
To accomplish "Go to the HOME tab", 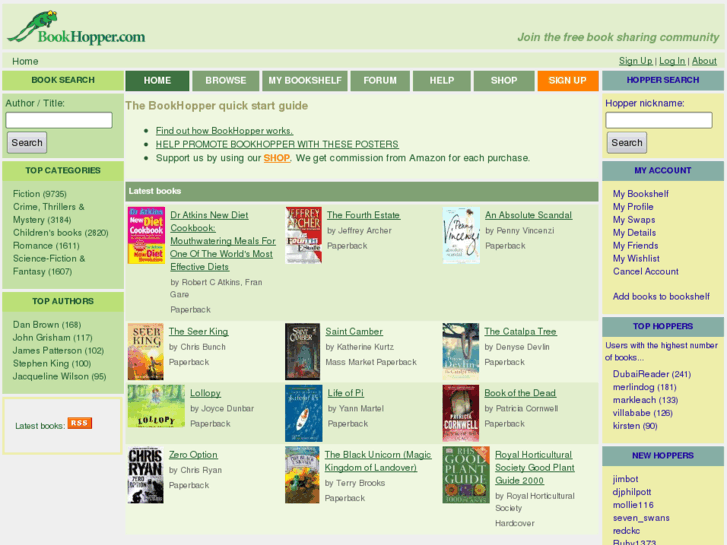I will pyautogui.click(x=157, y=81).
